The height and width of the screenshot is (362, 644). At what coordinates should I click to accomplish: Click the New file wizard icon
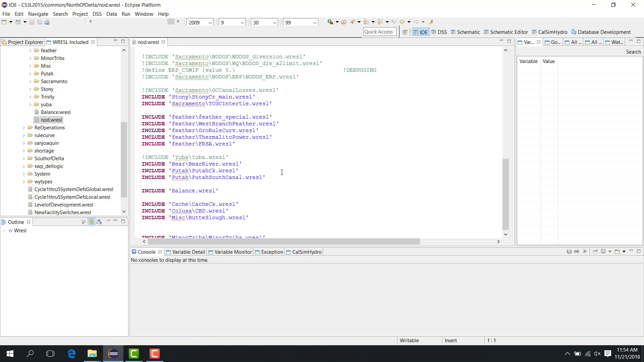pos(4,22)
